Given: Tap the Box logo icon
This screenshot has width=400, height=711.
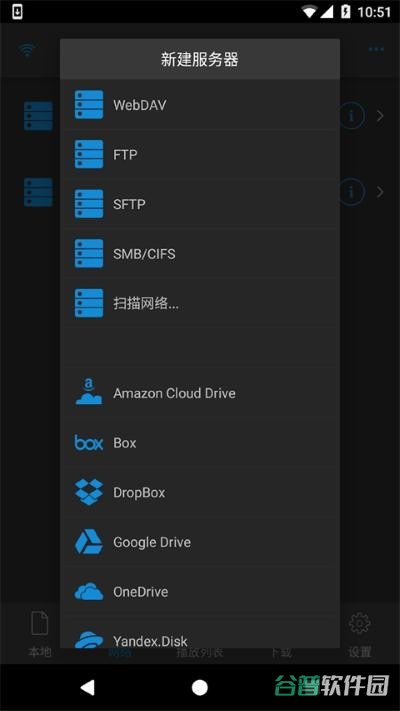Looking at the screenshot, I should (89, 443).
